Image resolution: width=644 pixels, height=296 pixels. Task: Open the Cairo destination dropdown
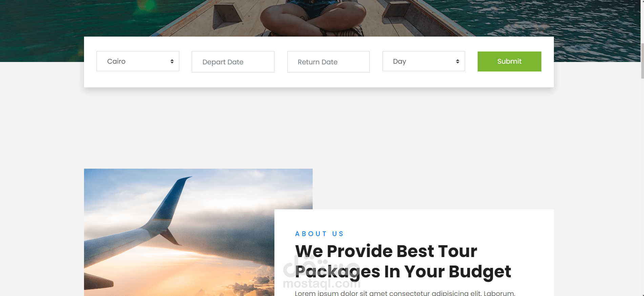(x=138, y=61)
